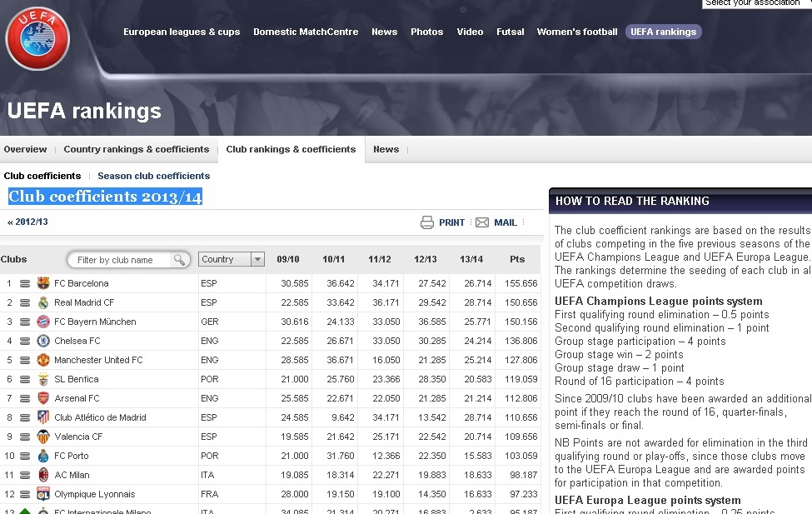Click Real Madrid CF club crest

[x=43, y=302]
